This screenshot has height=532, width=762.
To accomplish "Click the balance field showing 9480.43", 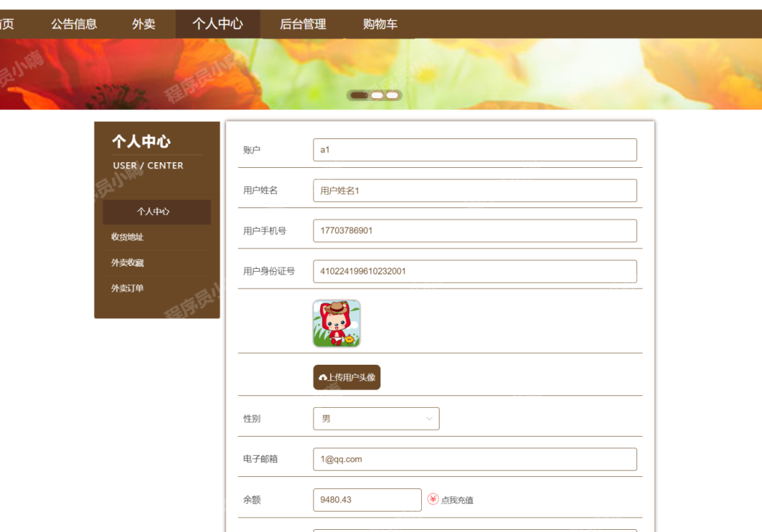I will [367, 500].
